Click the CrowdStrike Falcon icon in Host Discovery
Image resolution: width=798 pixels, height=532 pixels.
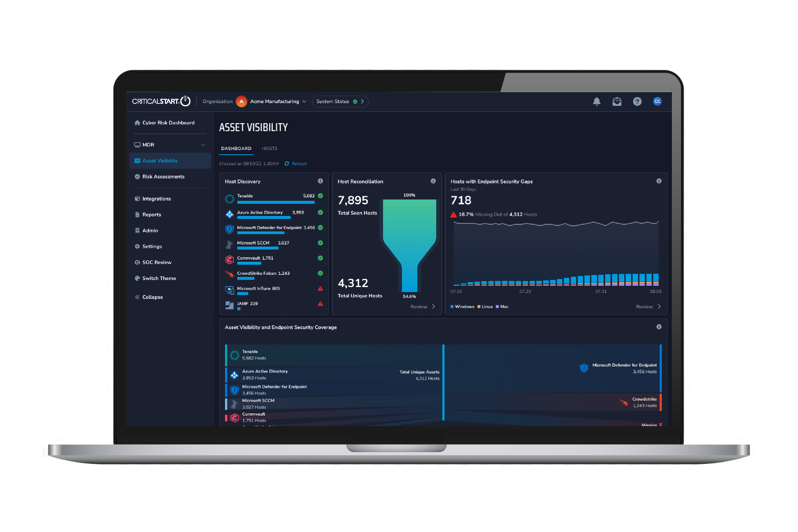[x=230, y=274]
